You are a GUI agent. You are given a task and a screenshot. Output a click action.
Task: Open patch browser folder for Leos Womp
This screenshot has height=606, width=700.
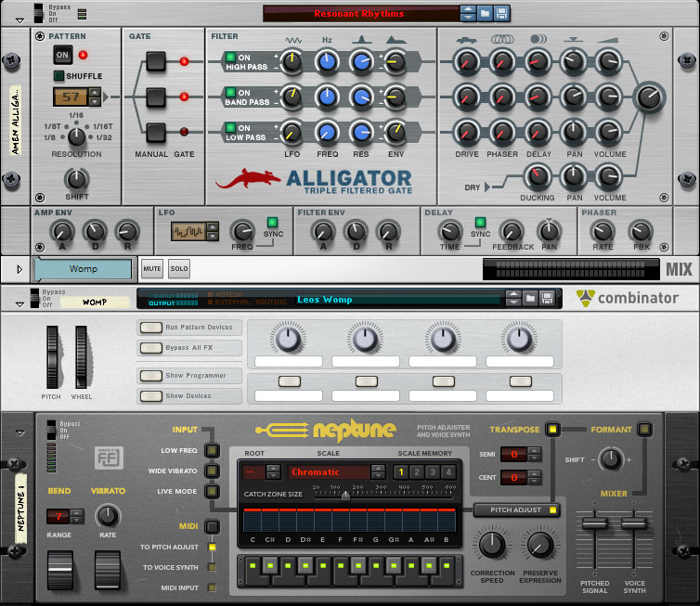pos(530,298)
